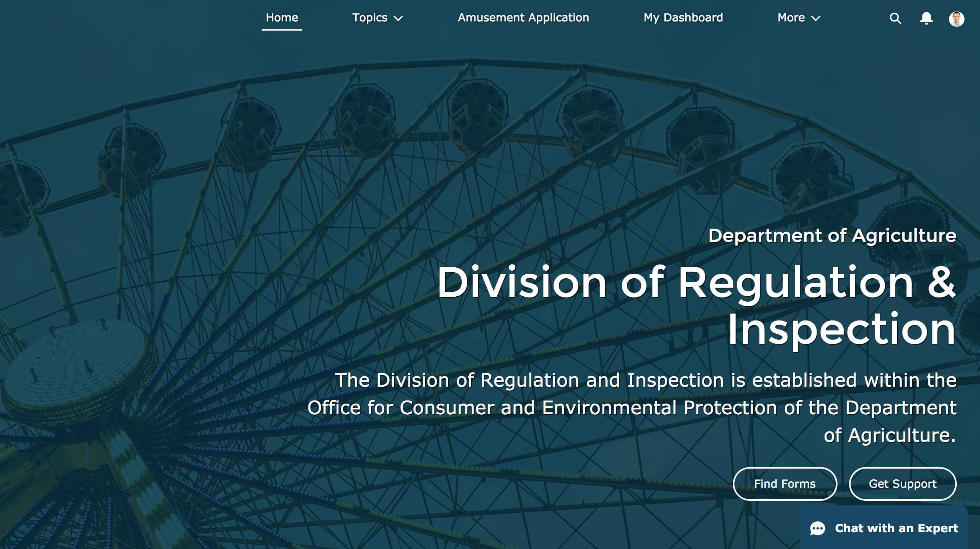Click the Division description paragraph
Image resolution: width=980 pixels, height=549 pixels.
[x=632, y=408]
